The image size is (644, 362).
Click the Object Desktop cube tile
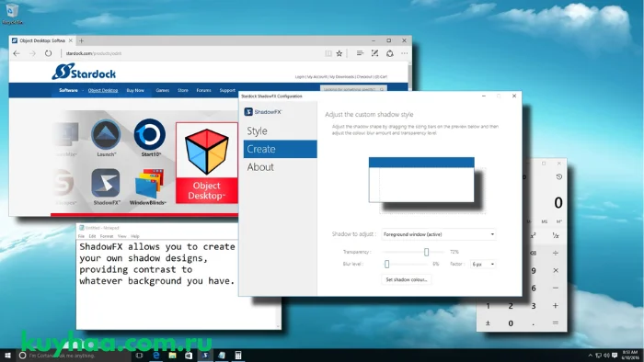(x=207, y=163)
